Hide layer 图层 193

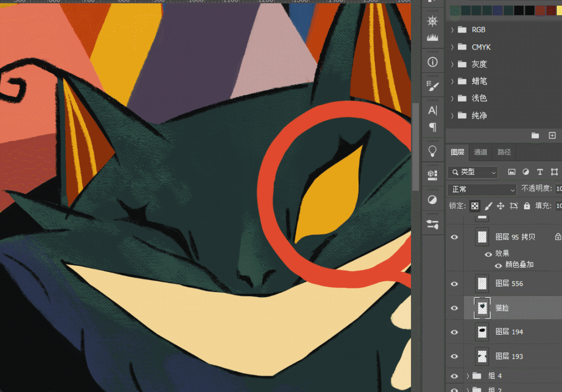(454, 356)
